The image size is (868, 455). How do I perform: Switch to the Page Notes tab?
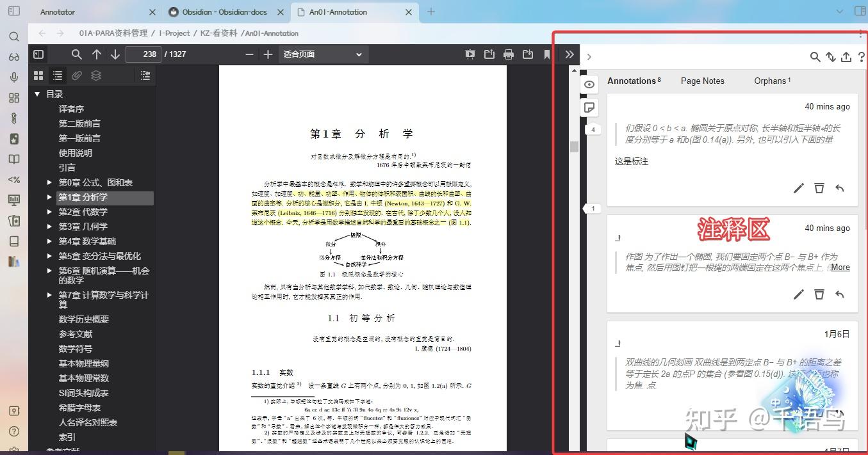click(702, 81)
